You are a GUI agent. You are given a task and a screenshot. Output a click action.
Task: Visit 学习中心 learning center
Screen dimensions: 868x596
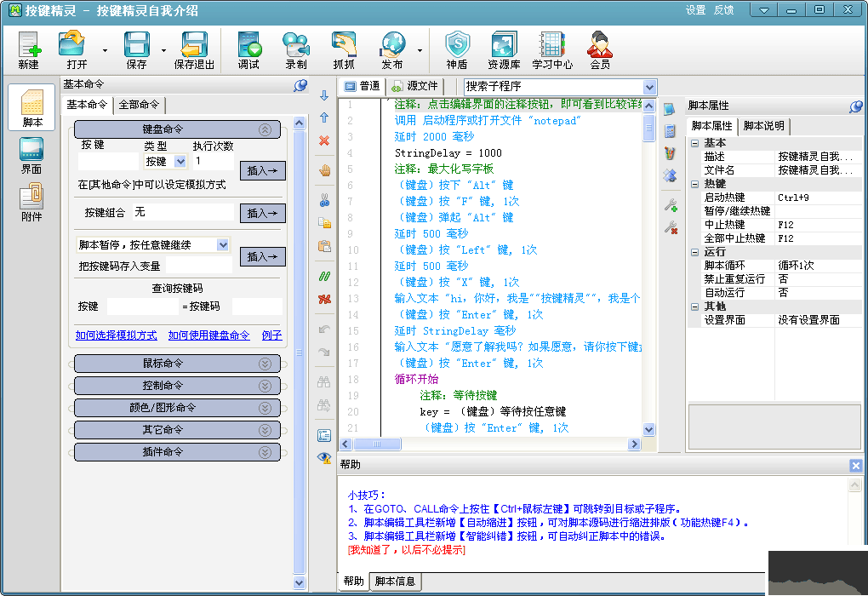[552, 49]
